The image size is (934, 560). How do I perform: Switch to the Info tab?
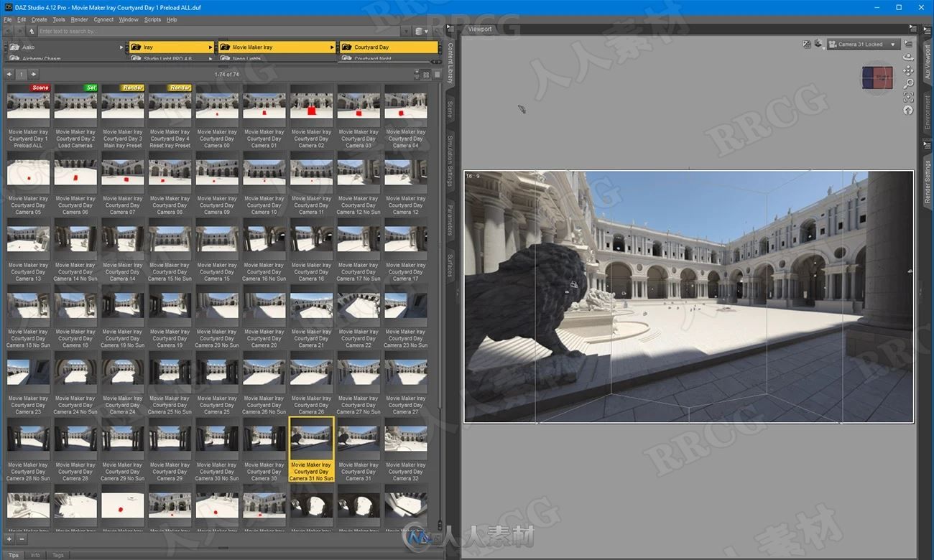point(35,555)
